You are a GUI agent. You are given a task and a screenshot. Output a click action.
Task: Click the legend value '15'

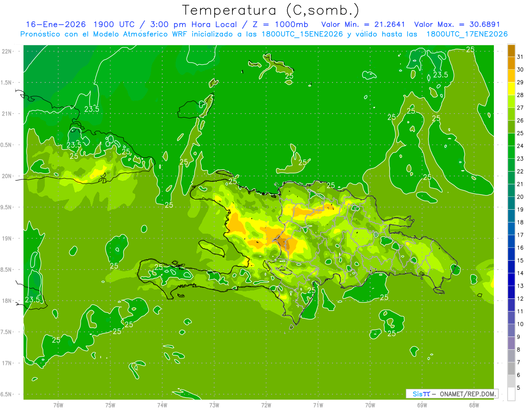point(520,260)
